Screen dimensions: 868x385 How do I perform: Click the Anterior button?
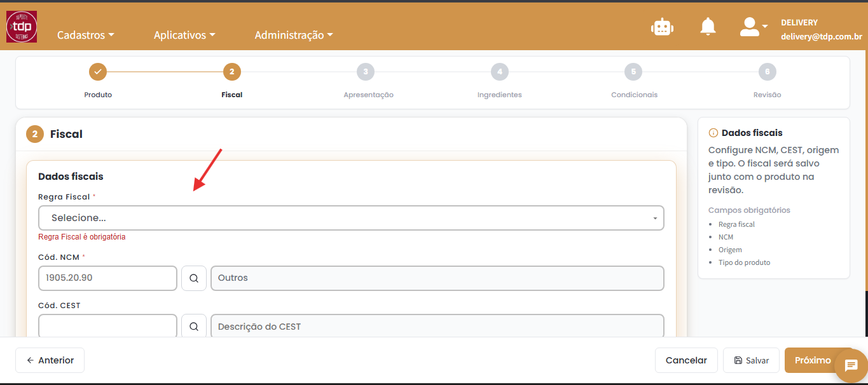click(50, 360)
